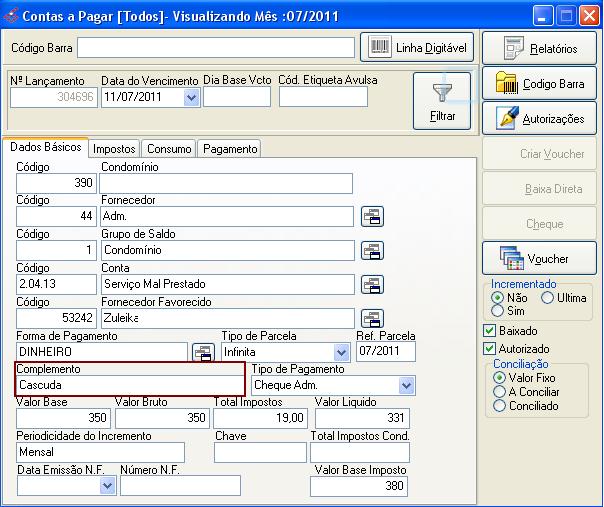Click lookup icon beside Fornecedor Favorecido
The image size is (604, 507).
click(373, 318)
